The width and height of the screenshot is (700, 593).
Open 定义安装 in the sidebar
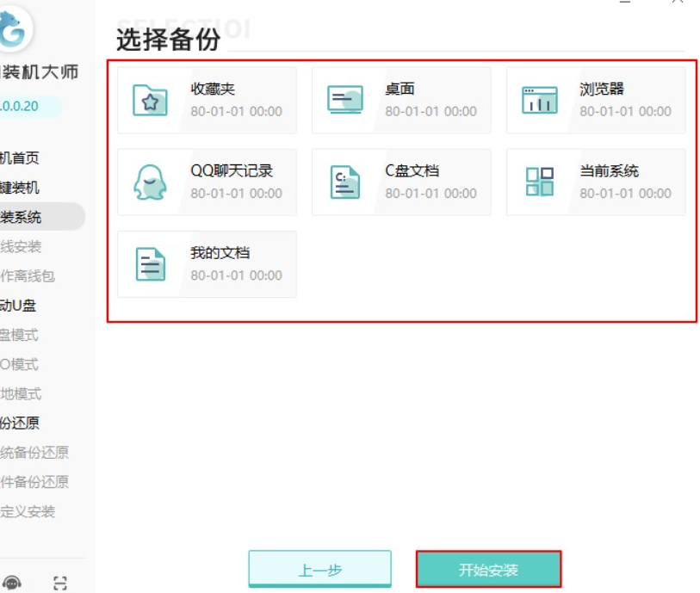click(28, 511)
